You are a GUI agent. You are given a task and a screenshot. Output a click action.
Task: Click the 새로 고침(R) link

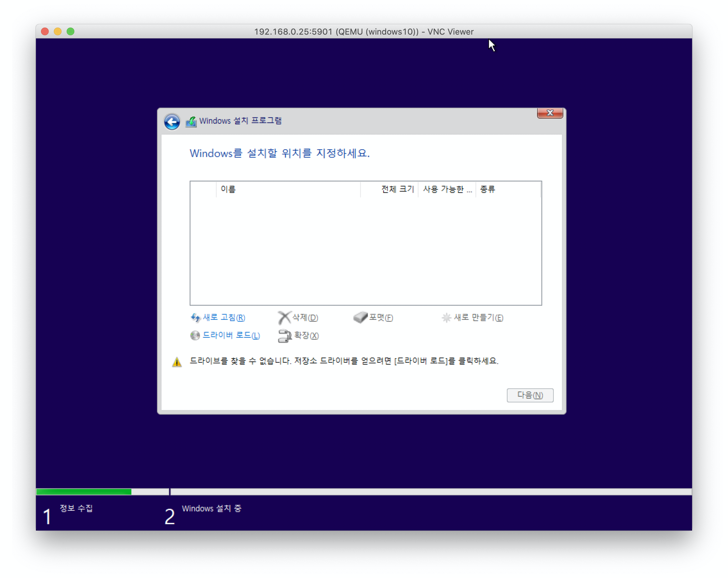coord(224,318)
